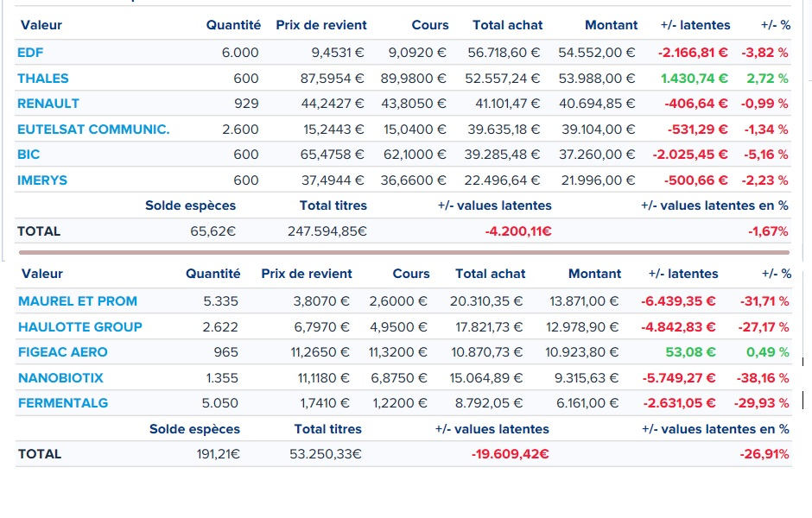The width and height of the screenshot is (812, 518).
Task: Select Figeac Aero quantity 965
Action: 226,352
